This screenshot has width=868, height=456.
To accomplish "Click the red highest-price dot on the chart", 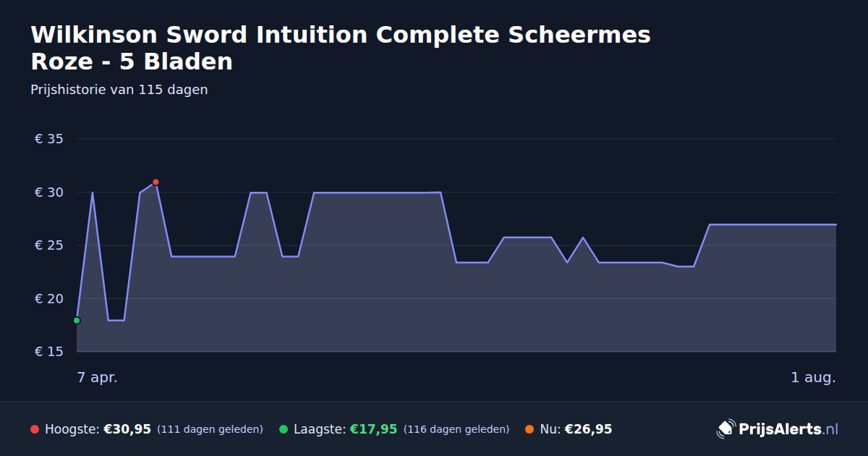I will click(x=156, y=182).
